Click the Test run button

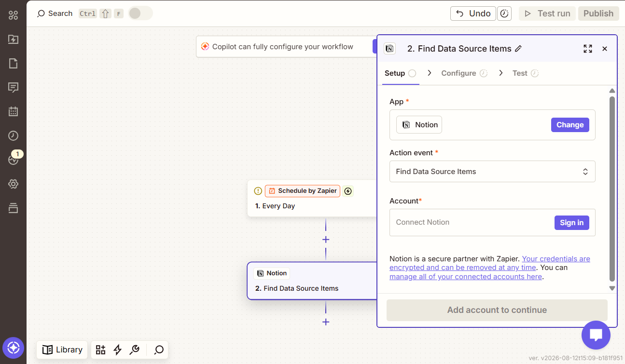coord(547,13)
